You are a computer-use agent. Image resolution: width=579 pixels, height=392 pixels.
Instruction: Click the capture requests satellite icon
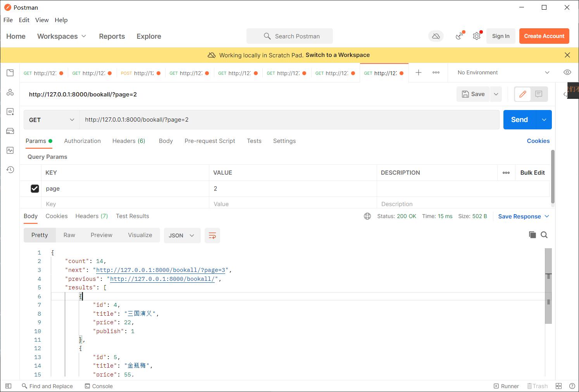pos(460,36)
